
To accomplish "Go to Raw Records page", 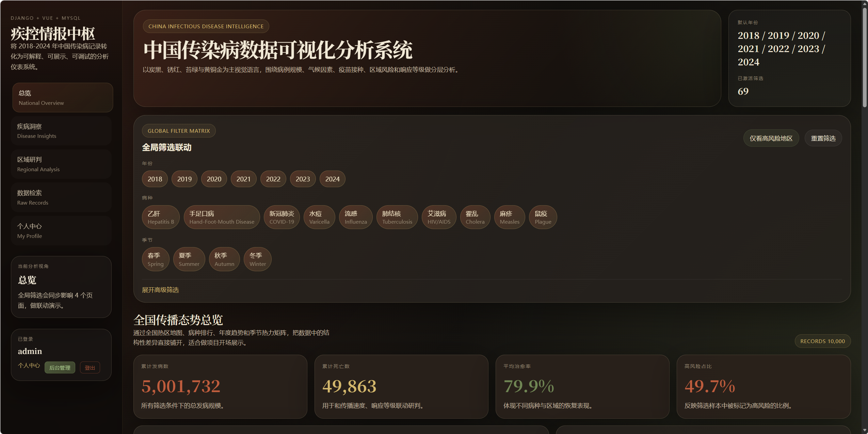I will point(61,197).
